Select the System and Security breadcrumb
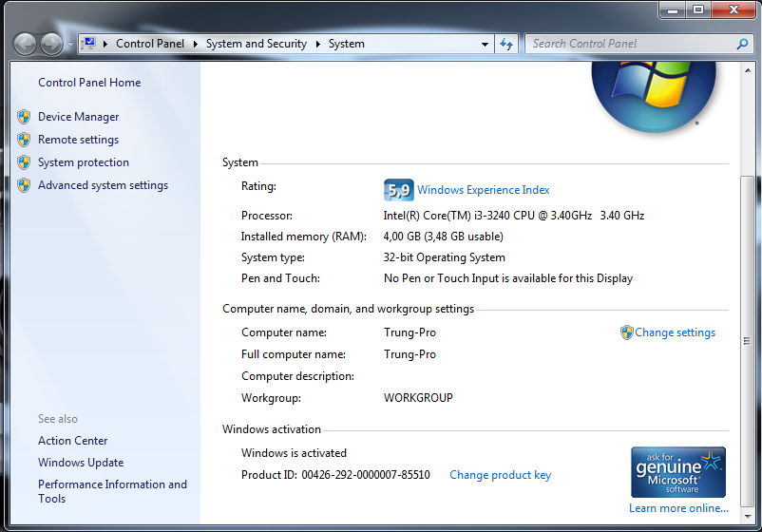This screenshot has width=762, height=532. pyautogui.click(x=257, y=44)
